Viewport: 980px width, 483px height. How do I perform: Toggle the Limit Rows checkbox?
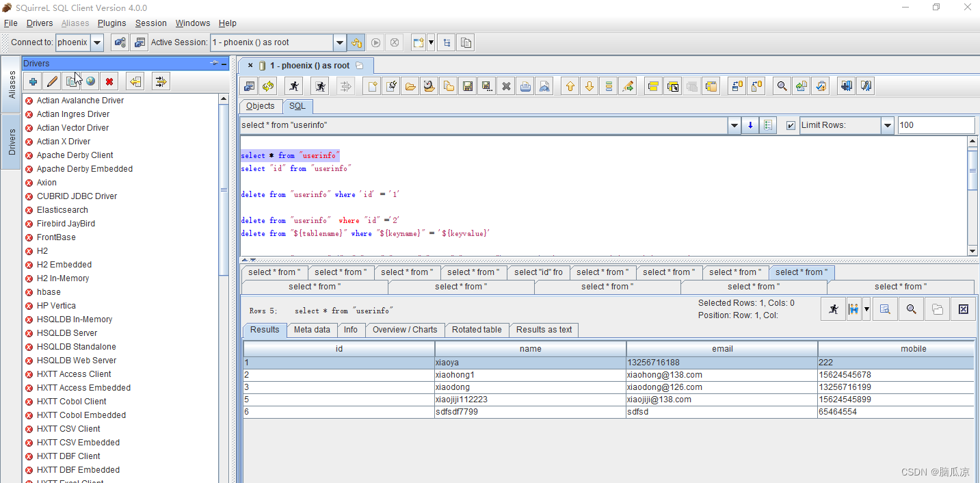coord(791,126)
